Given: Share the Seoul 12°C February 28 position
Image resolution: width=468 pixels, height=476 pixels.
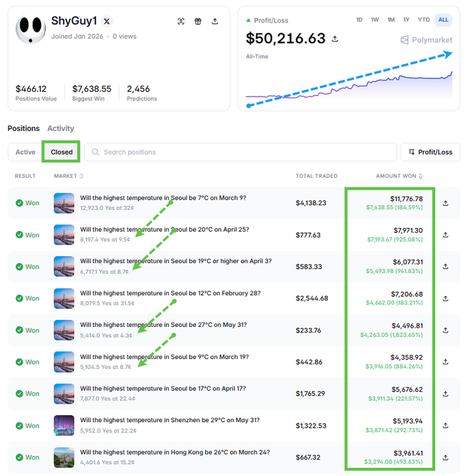Looking at the screenshot, I should [446, 298].
